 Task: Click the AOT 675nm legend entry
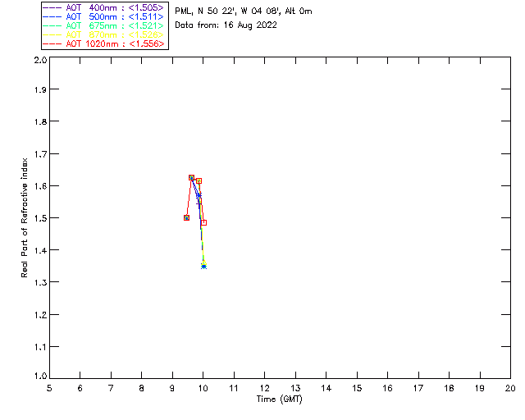tap(104, 25)
